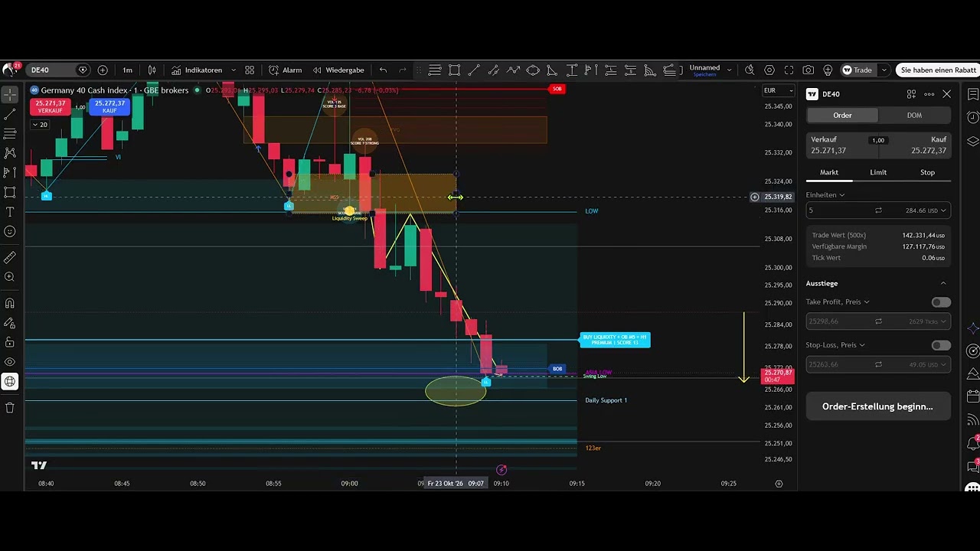This screenshot has height=551, width=980.
Task: Start bar replay with Wiedergabe
Action: pos(338,70)
